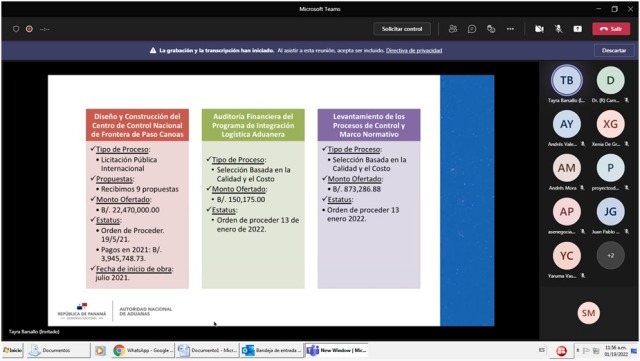The image size is (640, 361).
Task: Click the shield security icon
Action: tap(16, 29)
